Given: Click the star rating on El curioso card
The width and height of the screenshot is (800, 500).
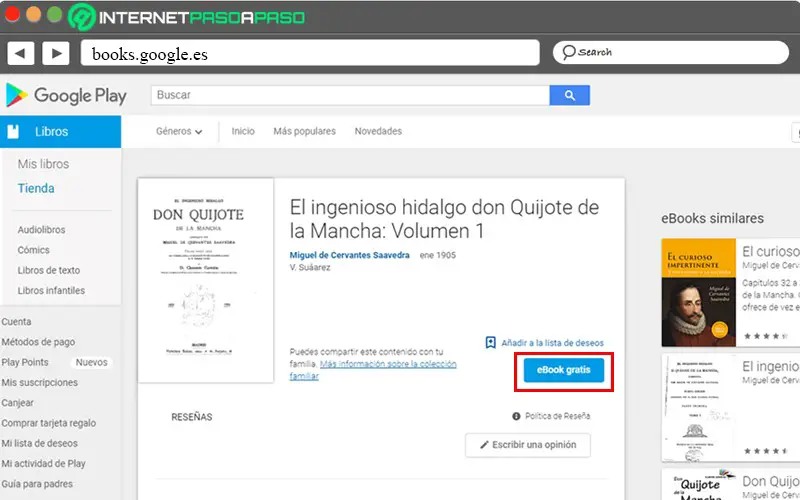Looking at the screenshot, I should pyautogui.click(x=765, y=336).
